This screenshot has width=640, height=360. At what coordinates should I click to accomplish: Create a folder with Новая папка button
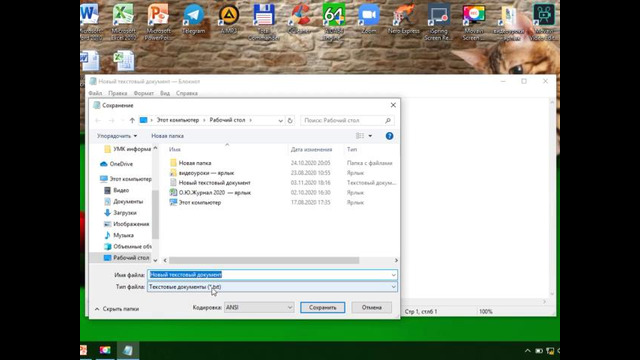point(167,136)
